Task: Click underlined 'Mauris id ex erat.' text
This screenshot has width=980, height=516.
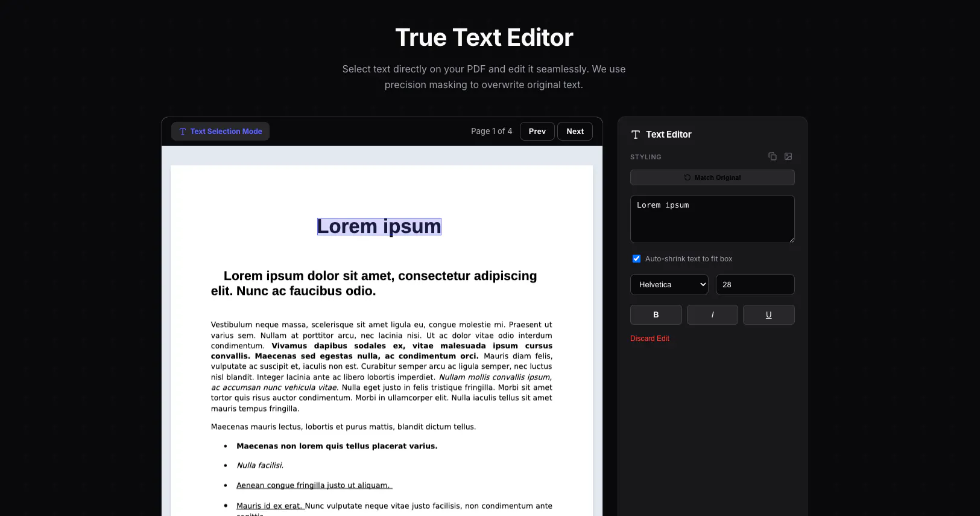Action: (270, 506)
